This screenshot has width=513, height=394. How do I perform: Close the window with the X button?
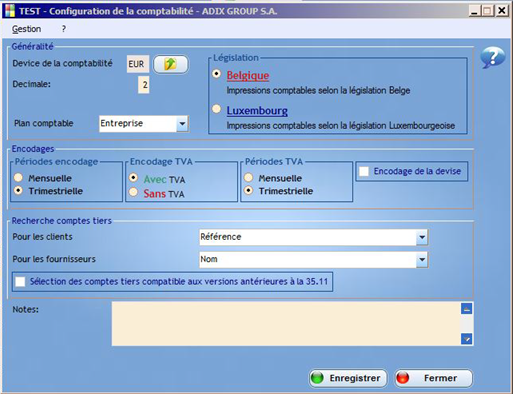[x=502, y=11]
